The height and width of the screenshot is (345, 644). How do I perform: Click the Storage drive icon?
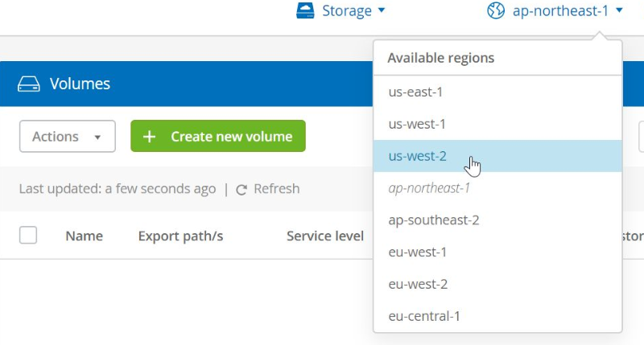click(x=305, y=10)
